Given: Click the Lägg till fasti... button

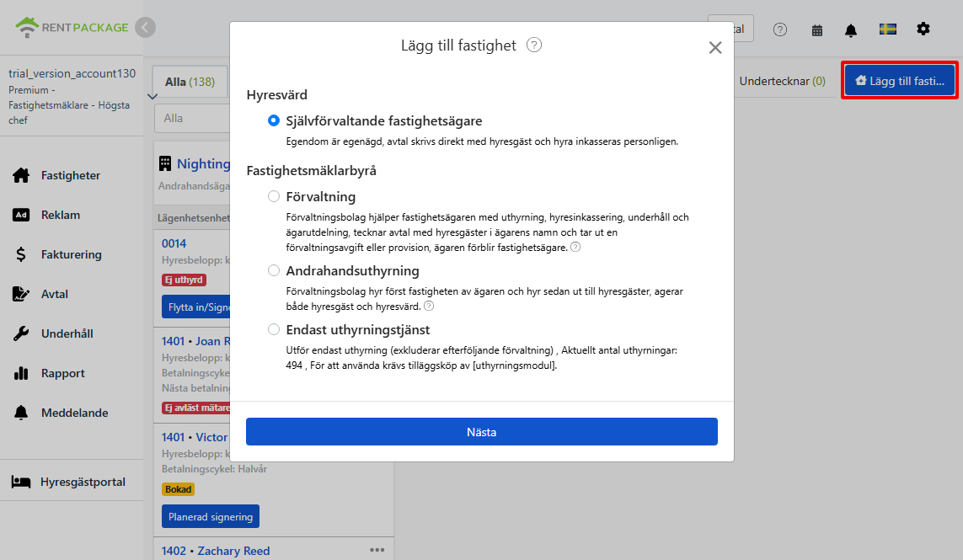Looking at the screenshot, I should tap(900, 81).
